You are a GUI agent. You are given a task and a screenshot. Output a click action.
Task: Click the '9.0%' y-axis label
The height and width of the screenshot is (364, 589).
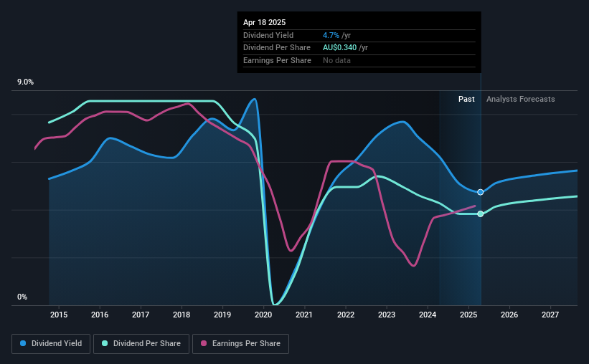tap(25, 82)
